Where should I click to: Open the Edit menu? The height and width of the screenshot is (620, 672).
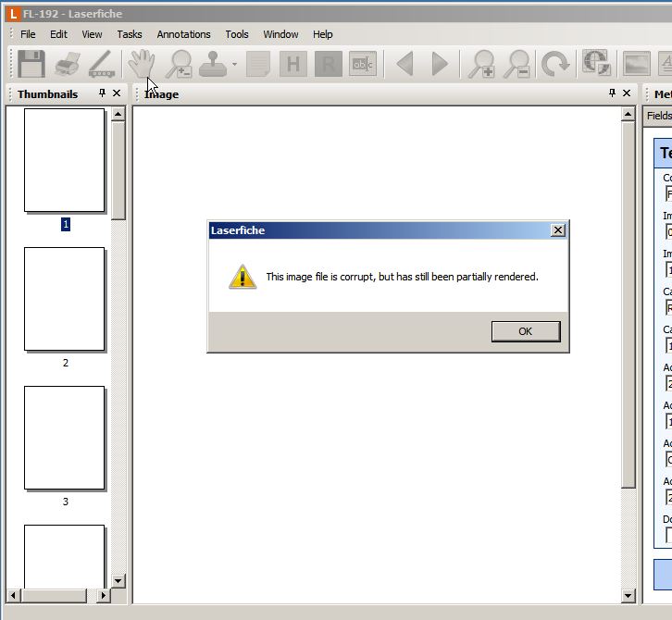pos(58,34)
